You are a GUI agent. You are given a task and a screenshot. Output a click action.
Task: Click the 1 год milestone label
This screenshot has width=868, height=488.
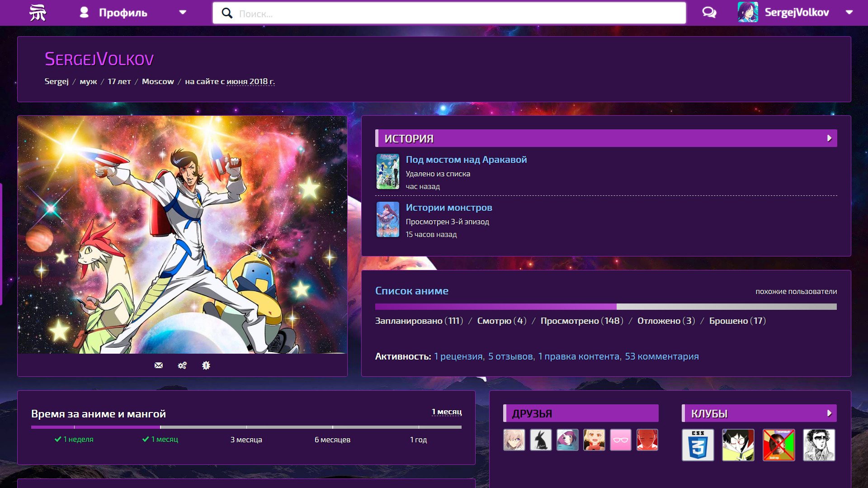(x=418, y=440)
